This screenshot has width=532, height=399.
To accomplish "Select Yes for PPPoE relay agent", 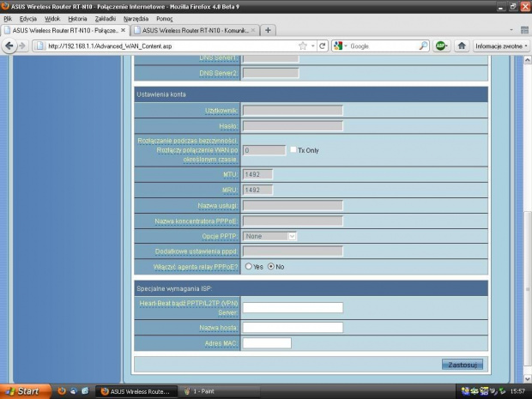I will point(249,266).
